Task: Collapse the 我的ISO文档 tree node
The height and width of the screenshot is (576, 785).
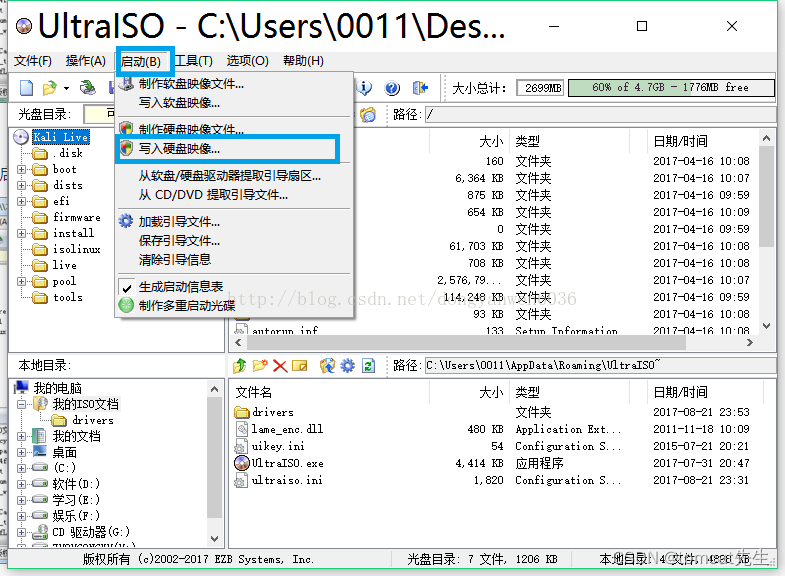Action: click(21, 404)
